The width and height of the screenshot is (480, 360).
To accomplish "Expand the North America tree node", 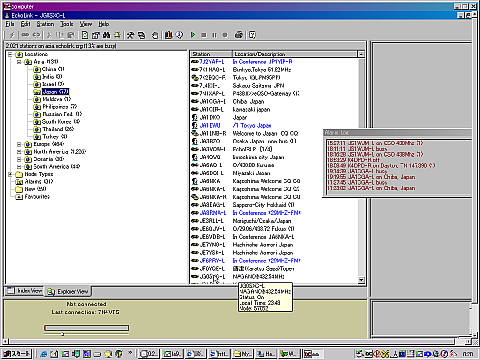I will 19,152.
